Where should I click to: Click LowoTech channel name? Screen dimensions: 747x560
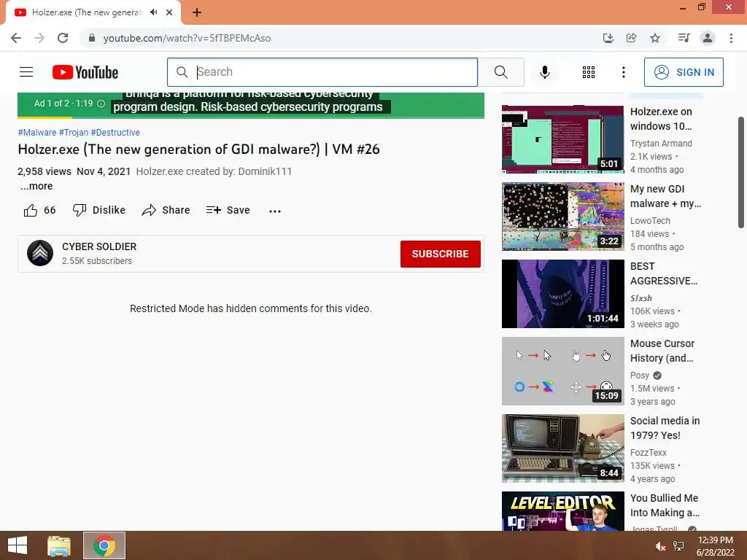[x=650, y=220]
